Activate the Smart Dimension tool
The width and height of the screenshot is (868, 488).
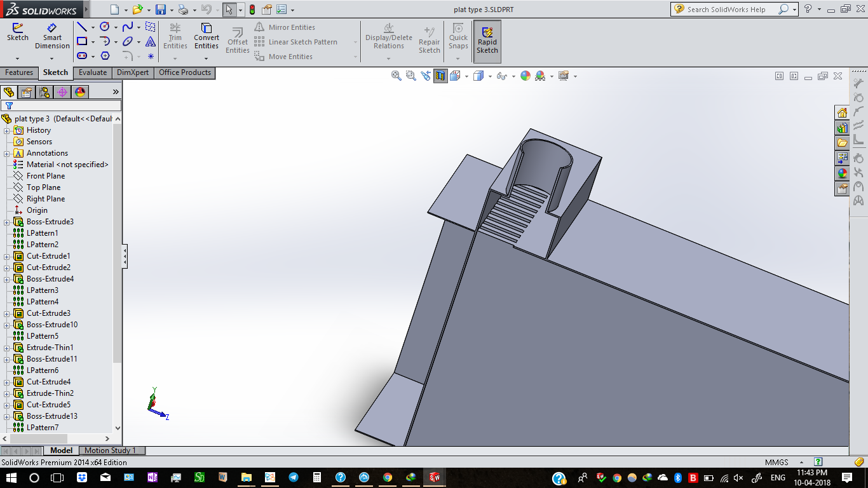pyautogui.click(x=52, y=36)
